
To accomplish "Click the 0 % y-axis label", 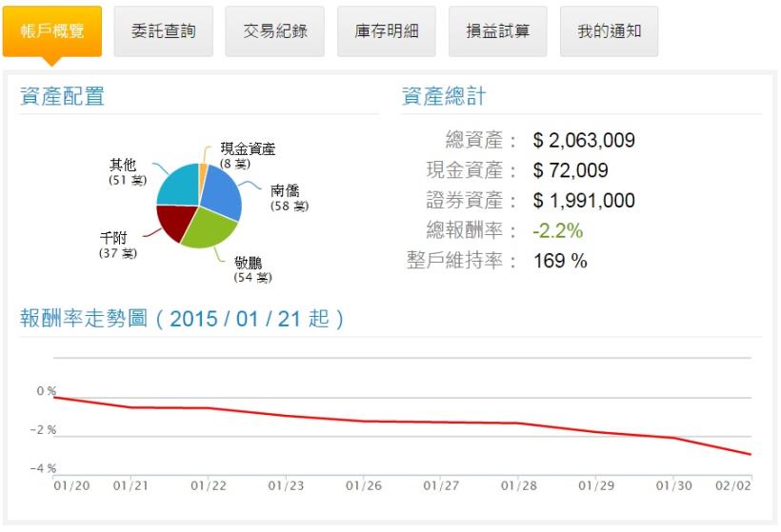I will pyautogui.click(x=47, y=391).
